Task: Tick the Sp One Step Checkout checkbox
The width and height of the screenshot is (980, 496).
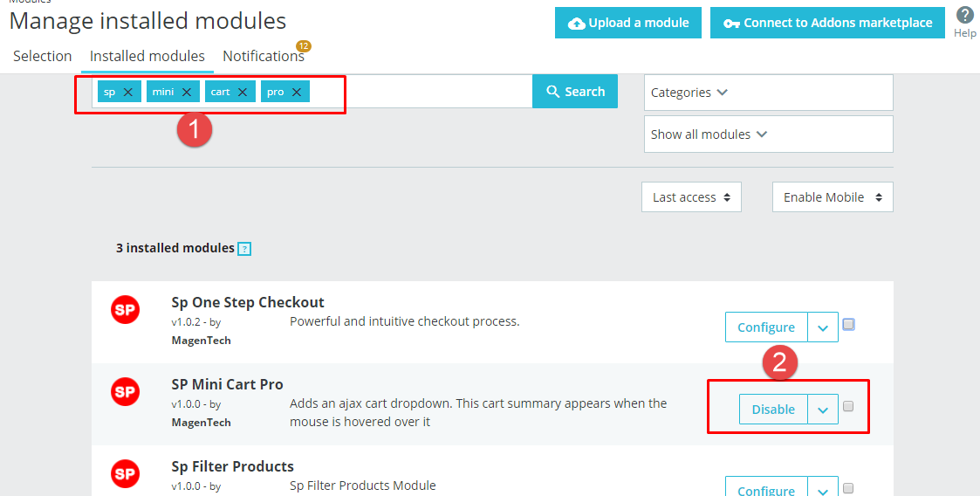Action: pyautogui.click(x=848, y=324)
